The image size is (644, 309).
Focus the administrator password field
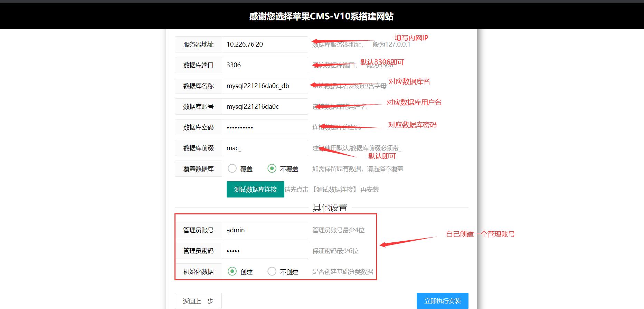pyautogui.click(x=265, y=251)
